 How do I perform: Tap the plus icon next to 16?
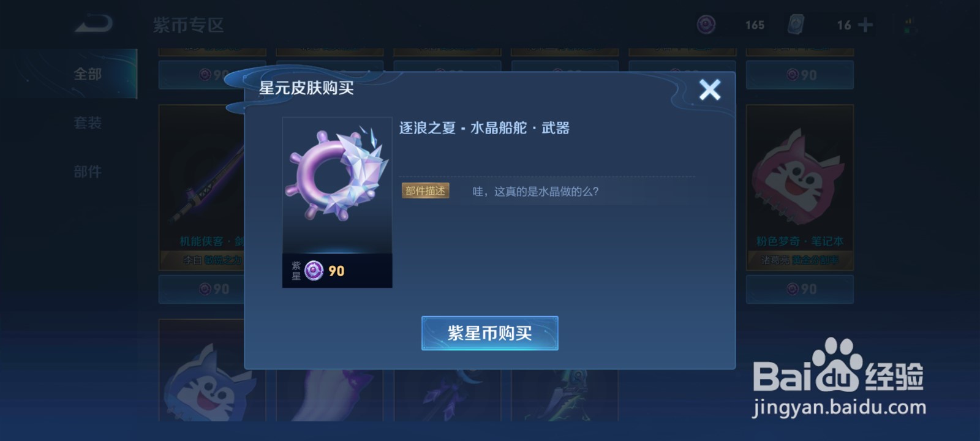[x=865, y=25]
